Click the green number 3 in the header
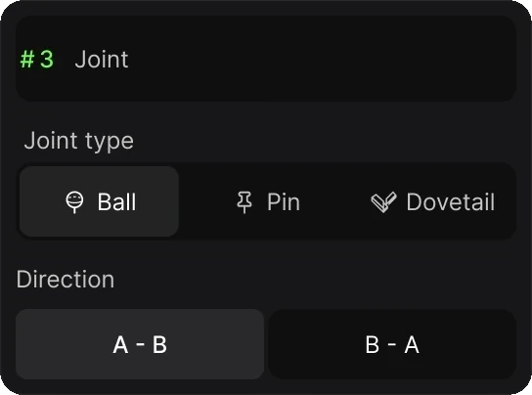The width and height of the screenshot is (532, 395). [x=47, y=59]
